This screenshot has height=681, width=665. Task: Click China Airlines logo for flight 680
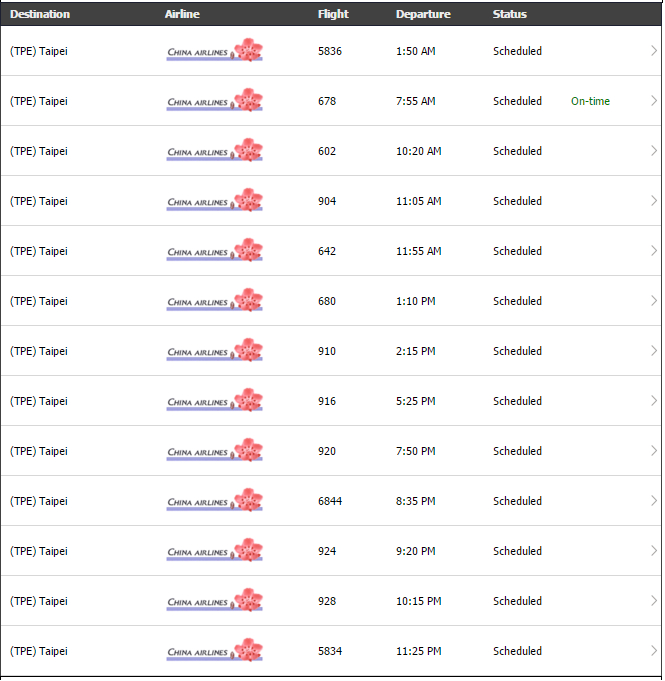pos(215,300)
